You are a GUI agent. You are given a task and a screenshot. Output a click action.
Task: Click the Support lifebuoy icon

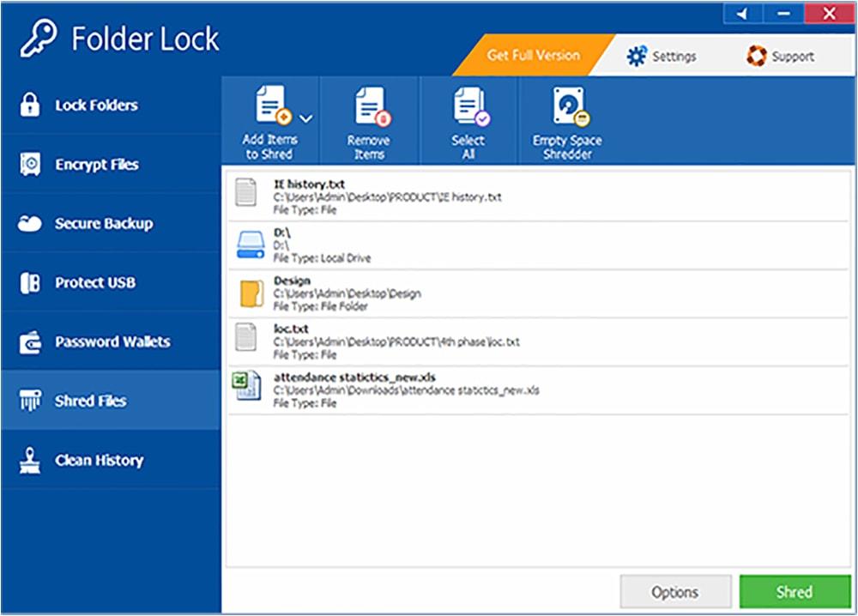click(756, 56)
